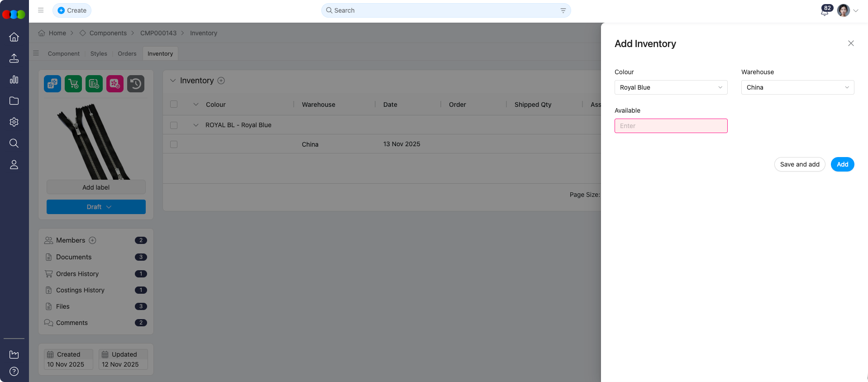Go to Home breadcrumb link
Viewport: 868px width, 382px height.
[57, 33]
